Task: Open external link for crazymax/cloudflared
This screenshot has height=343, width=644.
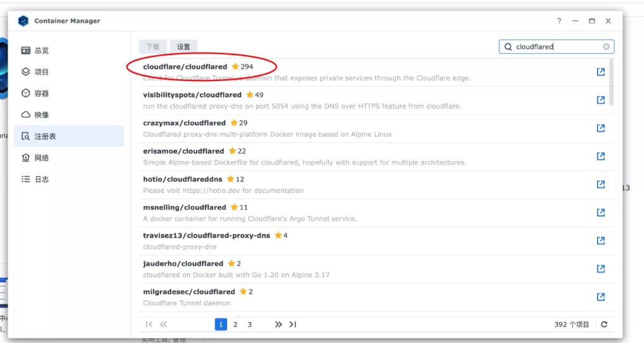Action: (600, 128)
